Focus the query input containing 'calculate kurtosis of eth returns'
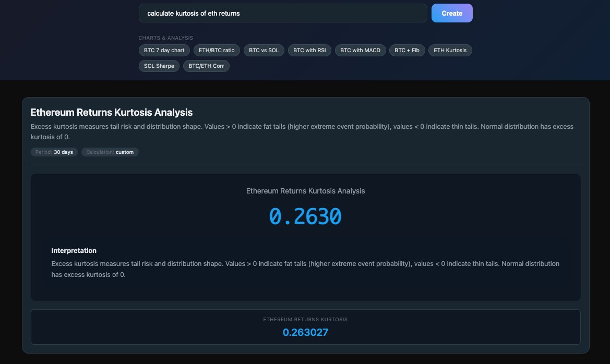Image resolution: width=610 pixels, height=364 pixels. 283,13
